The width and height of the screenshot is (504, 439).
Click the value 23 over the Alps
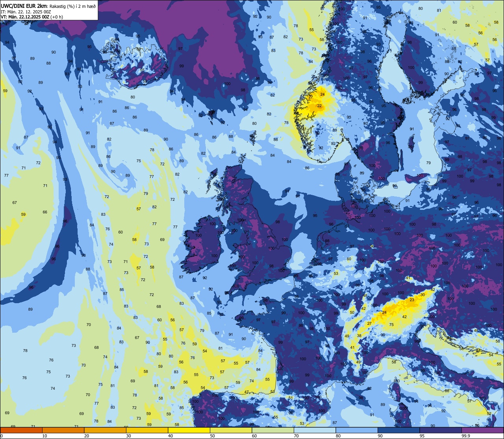[x=412, y=300]
